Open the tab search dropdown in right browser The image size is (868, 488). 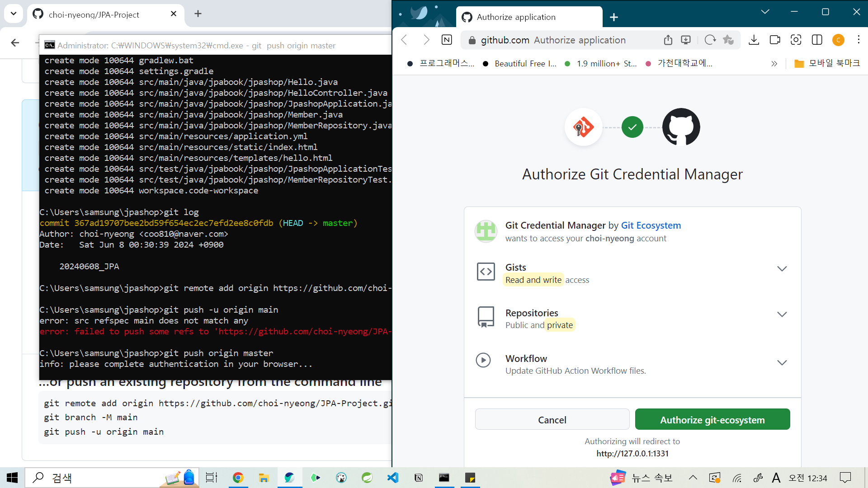tap(765, 12)
